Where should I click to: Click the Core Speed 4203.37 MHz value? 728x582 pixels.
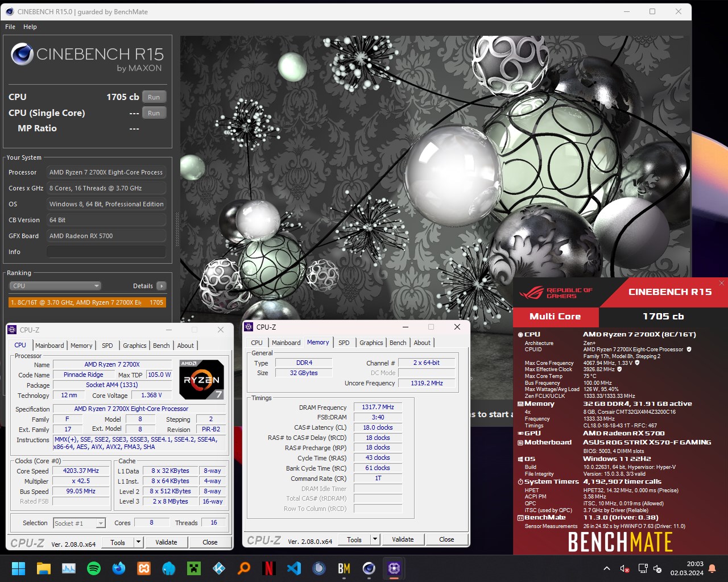[x=81, y=471]
